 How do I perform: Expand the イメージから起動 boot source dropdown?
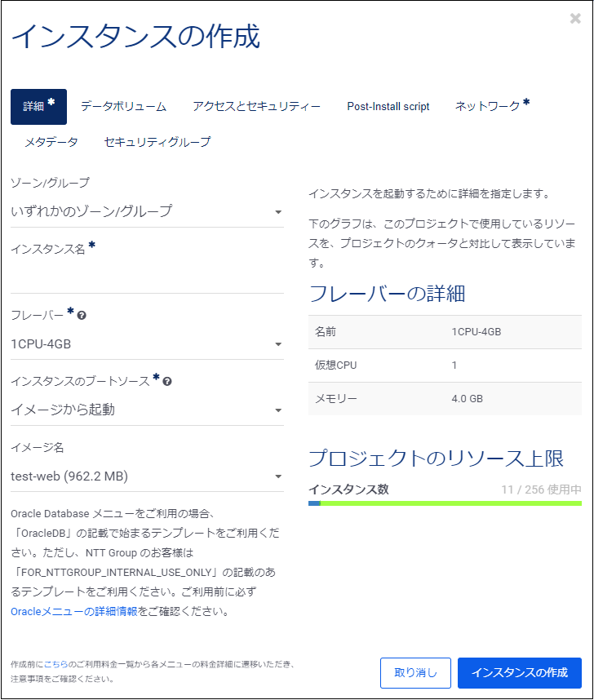click(147, 410)
